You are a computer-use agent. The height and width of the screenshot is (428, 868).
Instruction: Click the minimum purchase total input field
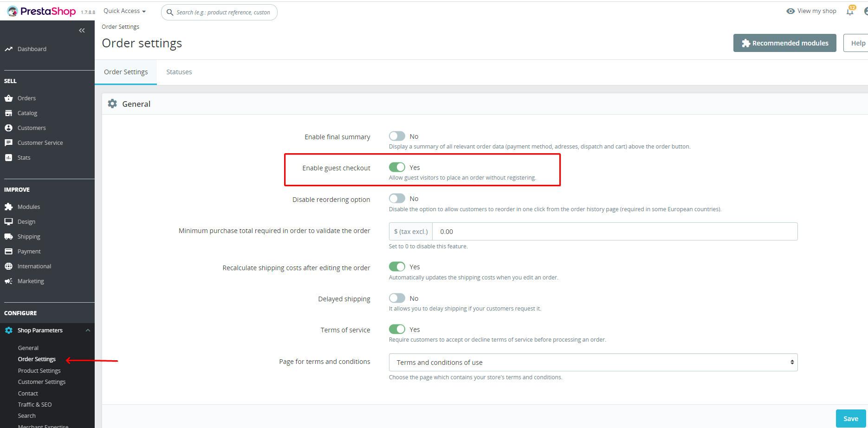pos(615,231)
